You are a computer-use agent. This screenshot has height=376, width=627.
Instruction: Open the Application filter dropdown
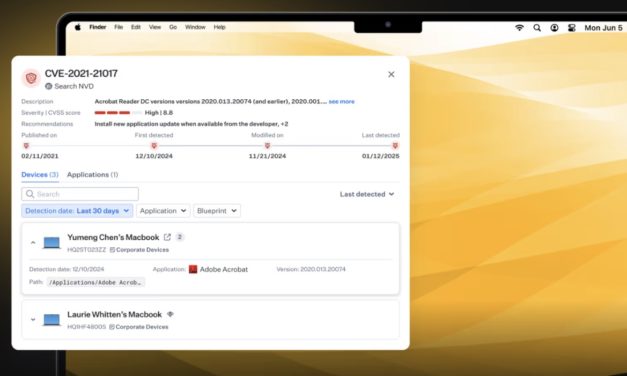[x=163, y=211]
